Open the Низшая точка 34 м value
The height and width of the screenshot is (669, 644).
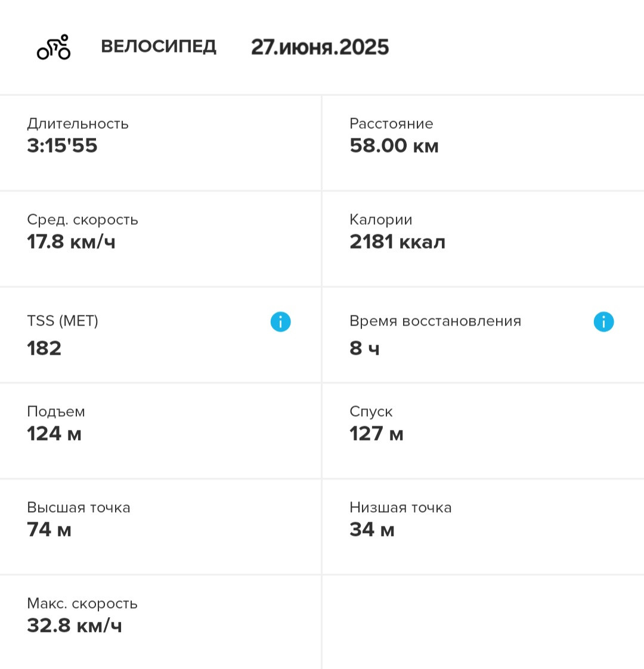[x=372, y=529]
